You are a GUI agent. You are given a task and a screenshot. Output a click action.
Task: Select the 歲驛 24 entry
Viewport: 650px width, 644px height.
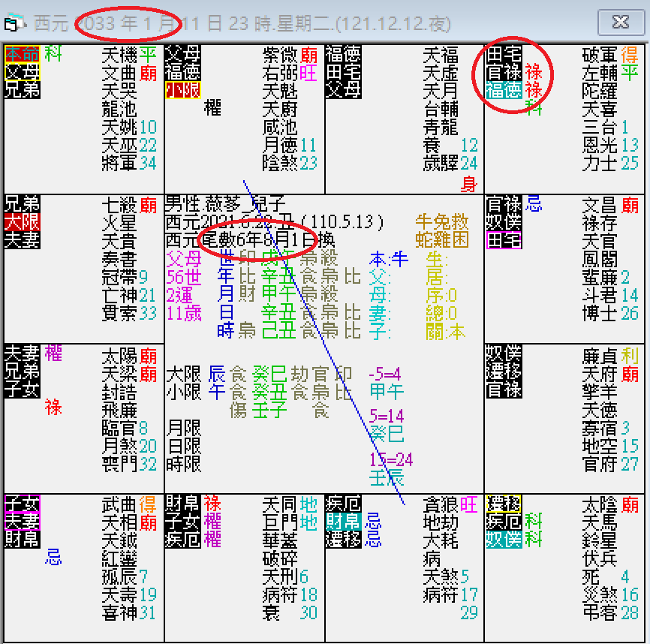(450, 163)
